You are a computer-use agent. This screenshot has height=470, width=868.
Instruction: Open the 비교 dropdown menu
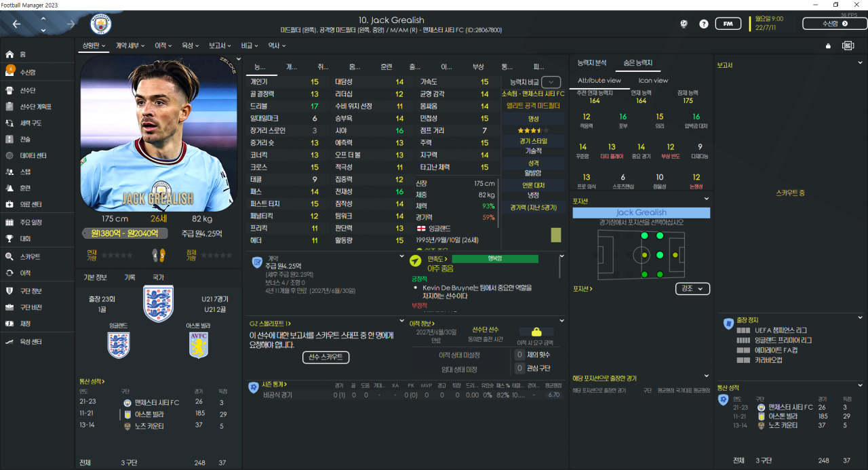pos(250,45)
